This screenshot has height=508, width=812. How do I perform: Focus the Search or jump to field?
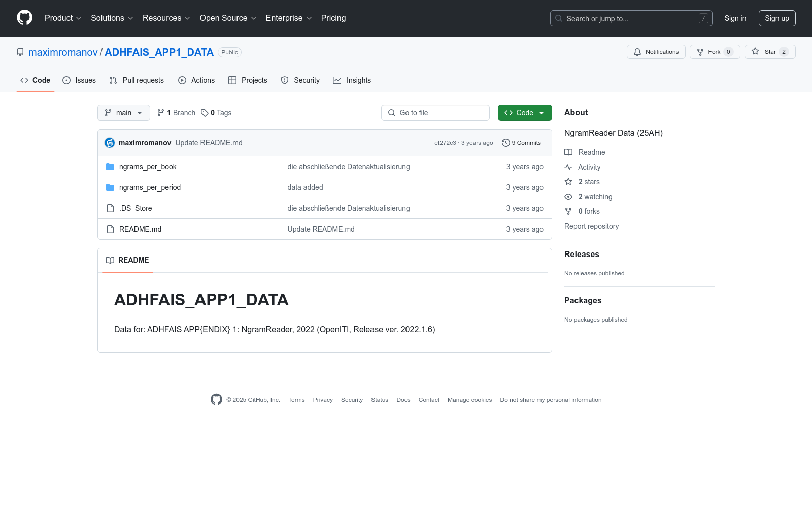pyautogui.click(x=631, y=18)
